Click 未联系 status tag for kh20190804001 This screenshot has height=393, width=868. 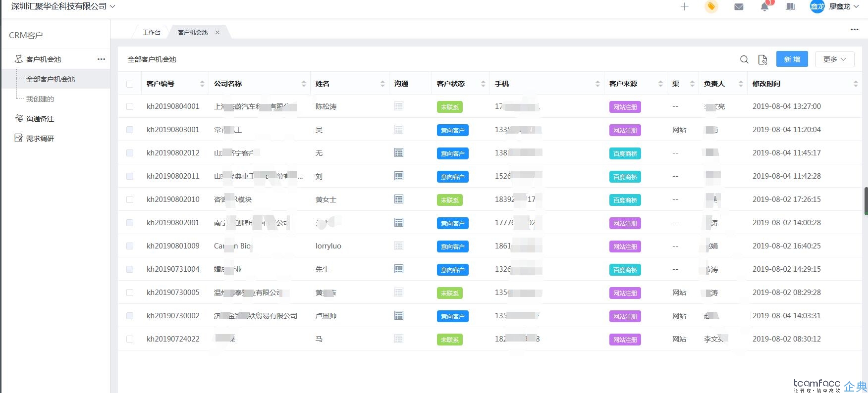[x=450, y=107]
